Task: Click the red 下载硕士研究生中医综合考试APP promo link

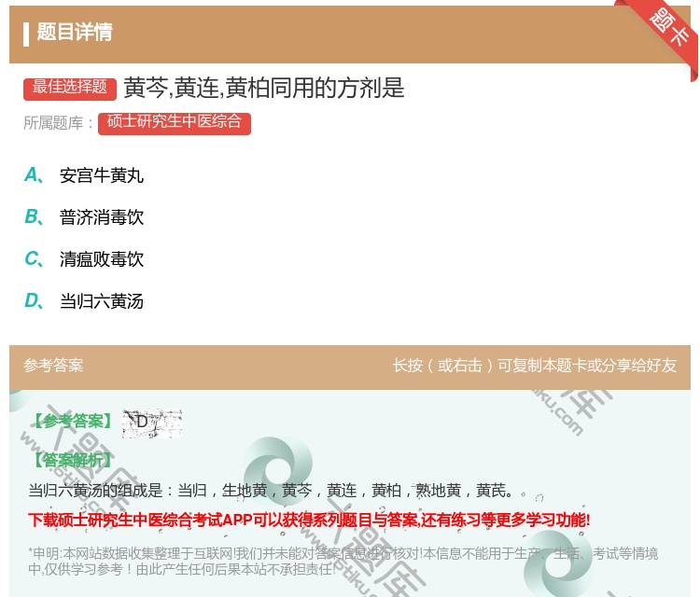Action: click(x=309, y=520)
